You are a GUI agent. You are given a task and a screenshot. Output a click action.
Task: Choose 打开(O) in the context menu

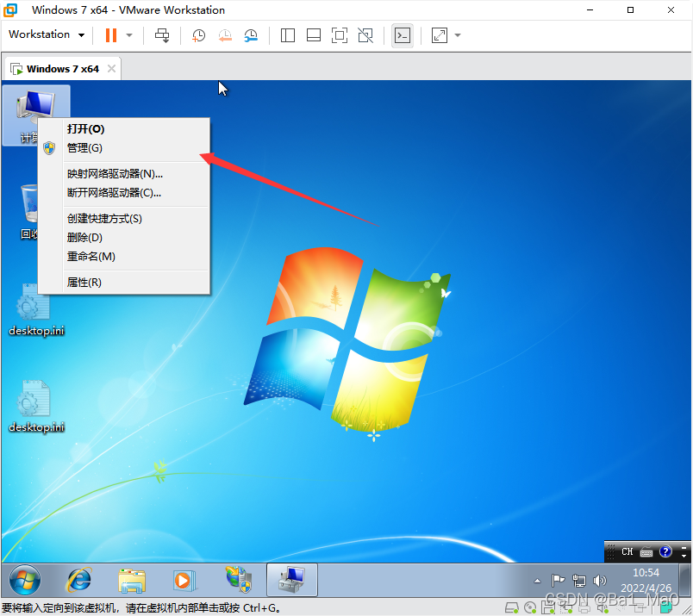(x=124, y=129)
